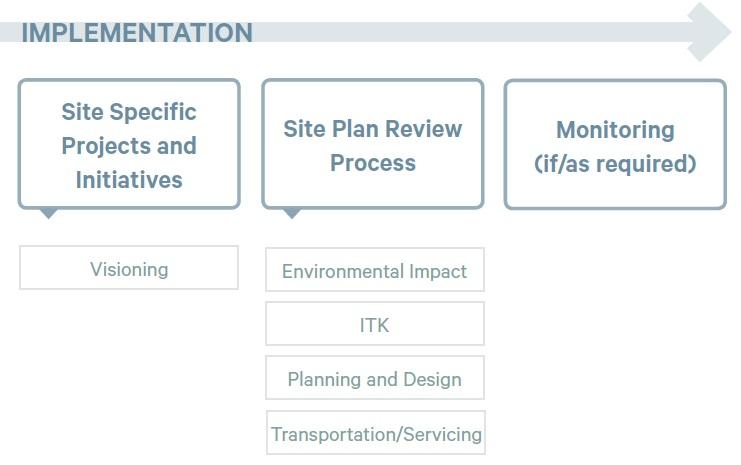The height and width of the screenshot is (465, 741).
Task: Select the Transportation/Servicing item
Action: (x=376, y=433)
